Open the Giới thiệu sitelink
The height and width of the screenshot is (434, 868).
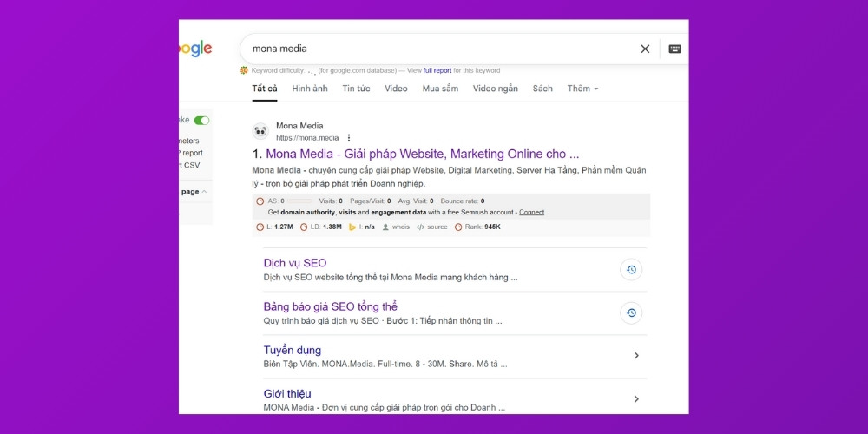(287, 393)
